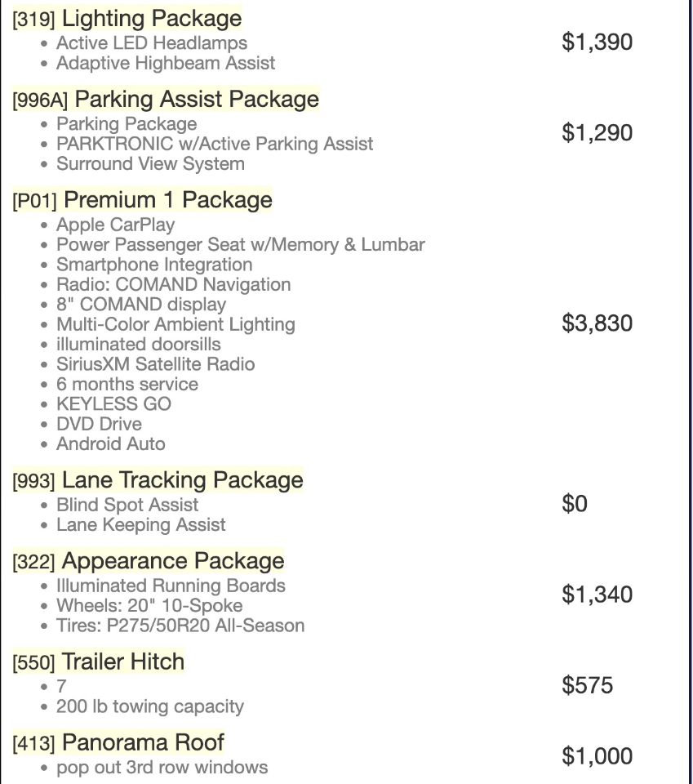Select the Appearance Package title
693x784 pixels.
click(x=173, y=561)
